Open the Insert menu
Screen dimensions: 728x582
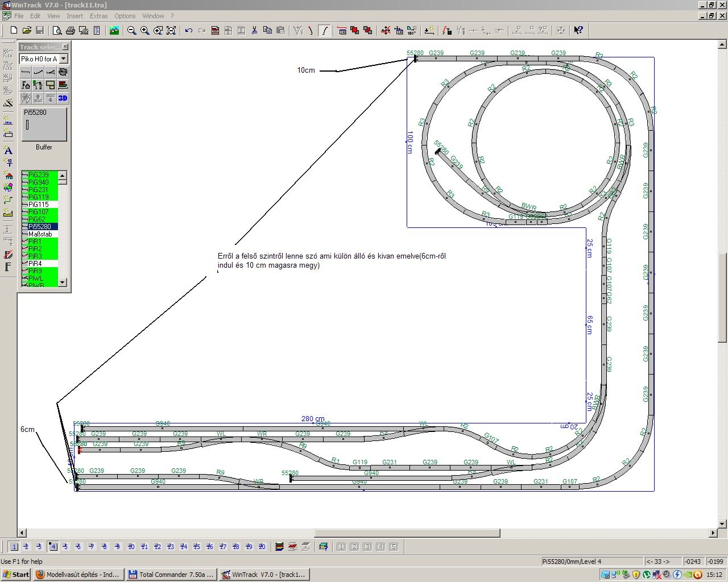(x=75, y=16)
